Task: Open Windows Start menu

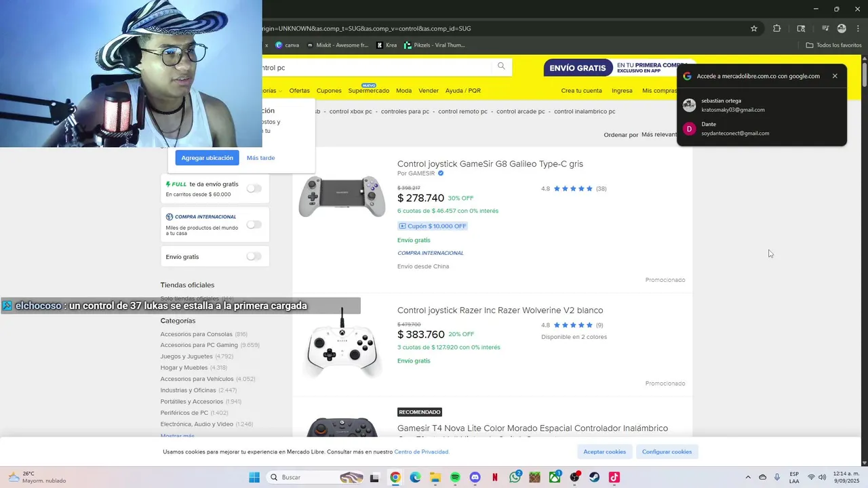Action: [x=254, y=477]
